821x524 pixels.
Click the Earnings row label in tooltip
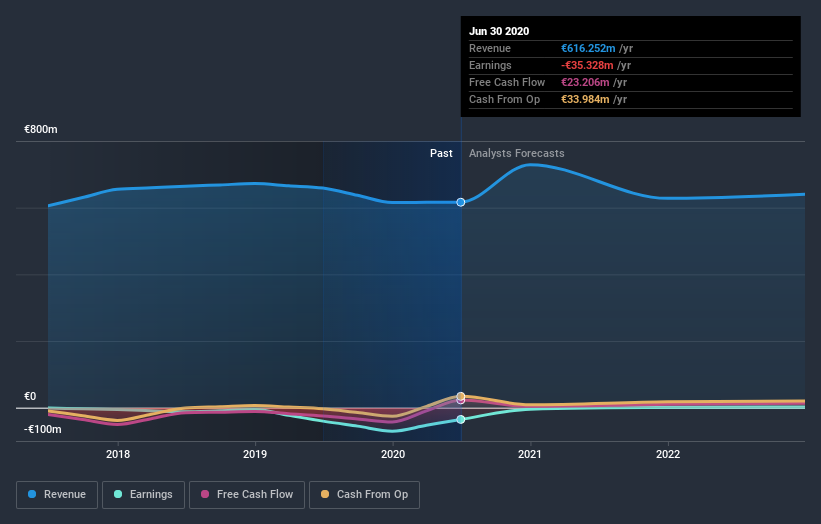(490, 65)
